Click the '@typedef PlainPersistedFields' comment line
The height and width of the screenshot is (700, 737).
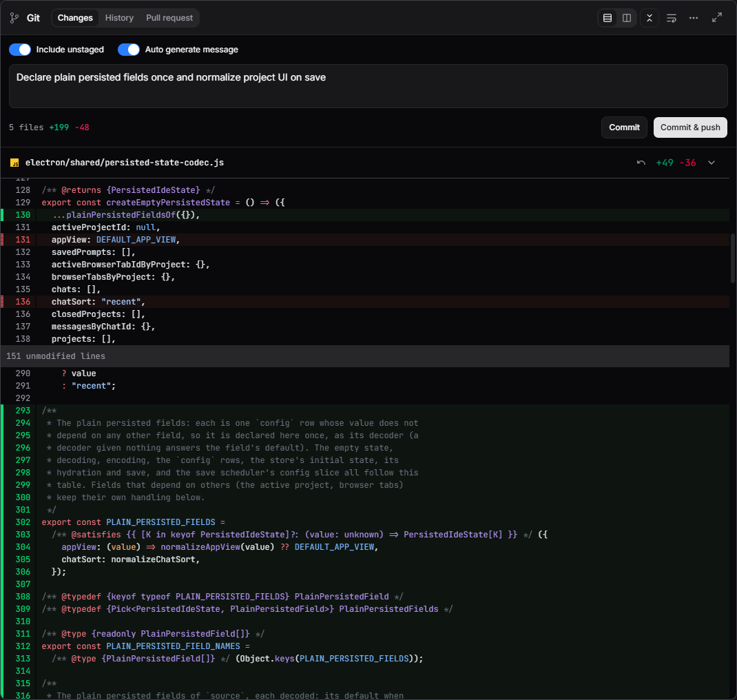247,609
